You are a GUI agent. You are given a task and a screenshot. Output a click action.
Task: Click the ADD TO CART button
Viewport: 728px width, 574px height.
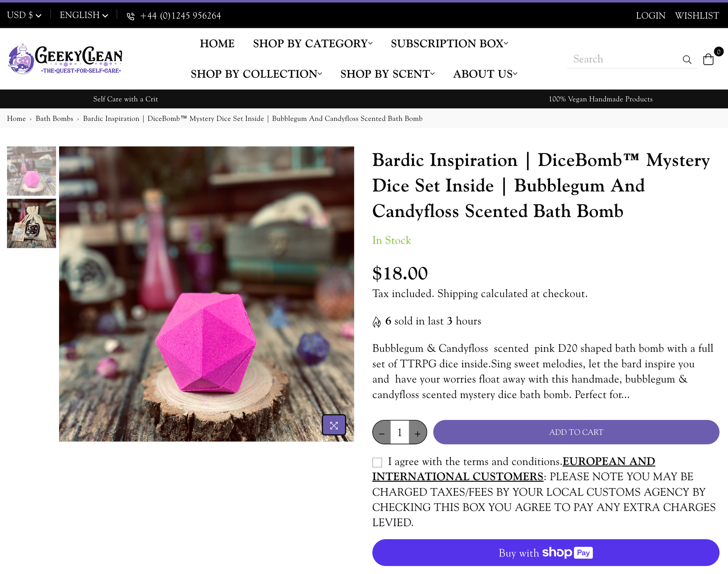pyautogui.click(x=576, y=432)
